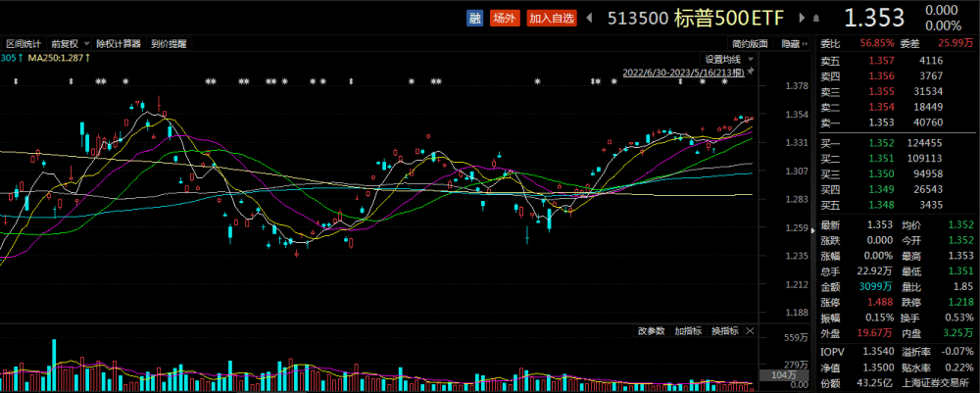Click the right arrow for next stock
This screenshot has height=393, width=980.
click(x=800, y=18)
